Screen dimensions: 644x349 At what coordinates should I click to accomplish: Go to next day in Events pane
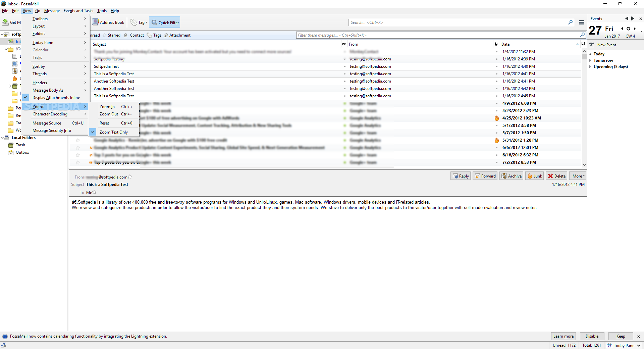click(633, 18)
